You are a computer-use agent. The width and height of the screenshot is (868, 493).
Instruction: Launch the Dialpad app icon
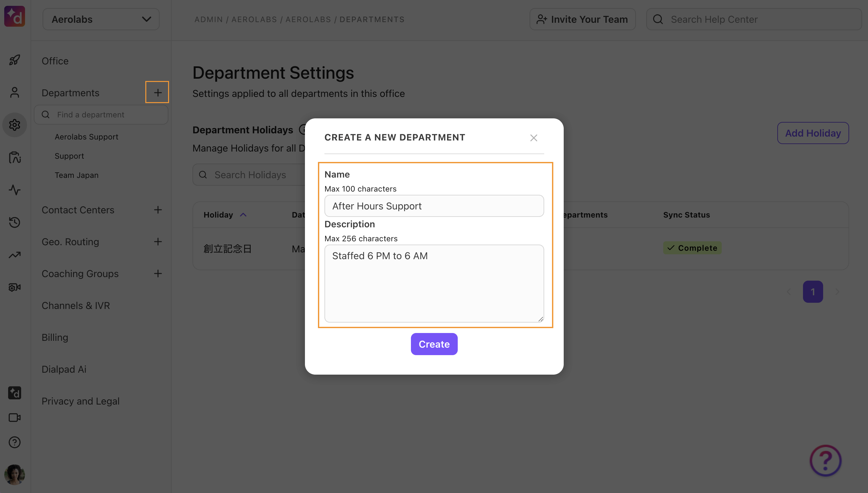[x=15, y=393]
